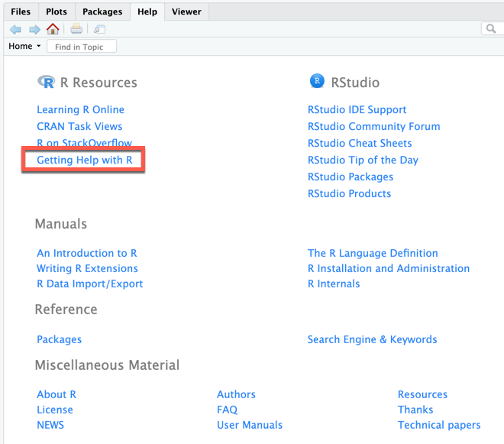
Task: Open RStudio Packages link
Action: pyautogui.click(x=351, y=177)
